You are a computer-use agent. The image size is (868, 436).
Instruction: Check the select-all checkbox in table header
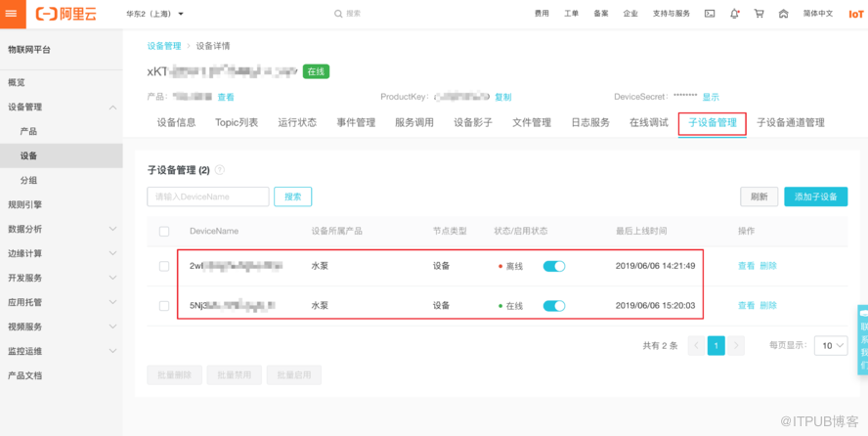[164, 232]
